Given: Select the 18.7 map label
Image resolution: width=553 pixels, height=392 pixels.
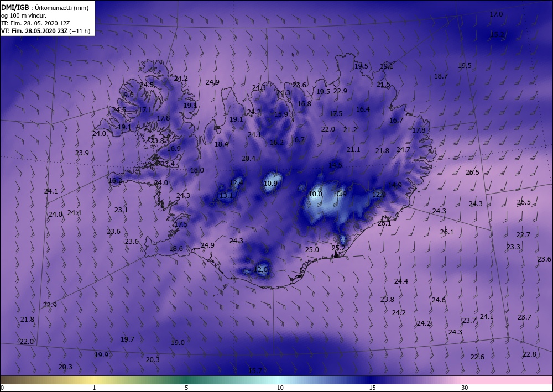Looking at the screenshot, I should pyautogui.click(x=441, y=76).
